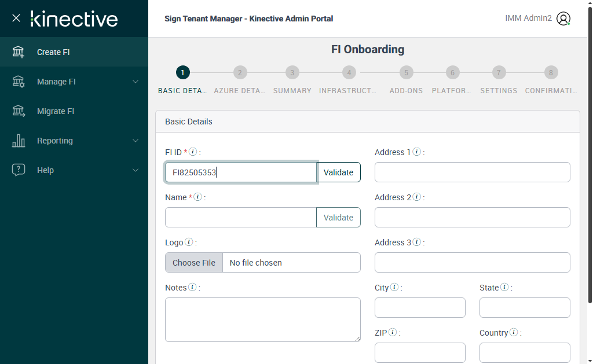Show info tooltip for Address 2
593x364 pixels.
(x=417, y=197)
